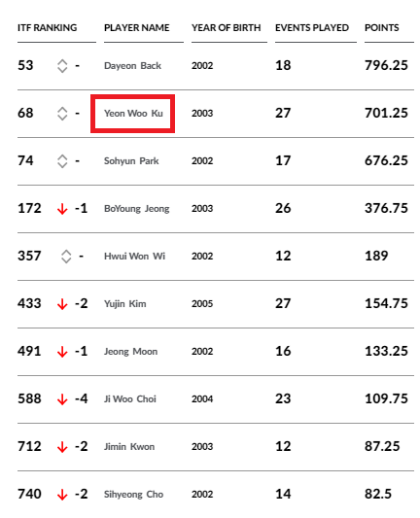Open Sihyeong Cho player link
This screenshot has width=420, height=518.
point(133,495)
